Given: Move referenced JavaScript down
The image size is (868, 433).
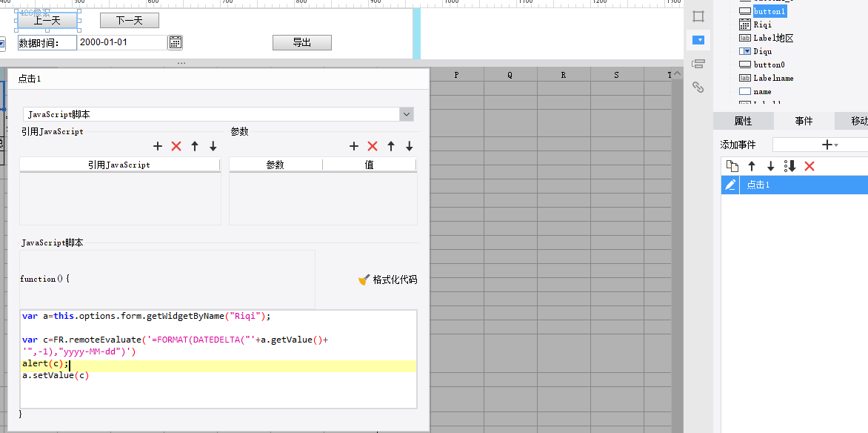Looking at the screenshot, I should (213, 146).
